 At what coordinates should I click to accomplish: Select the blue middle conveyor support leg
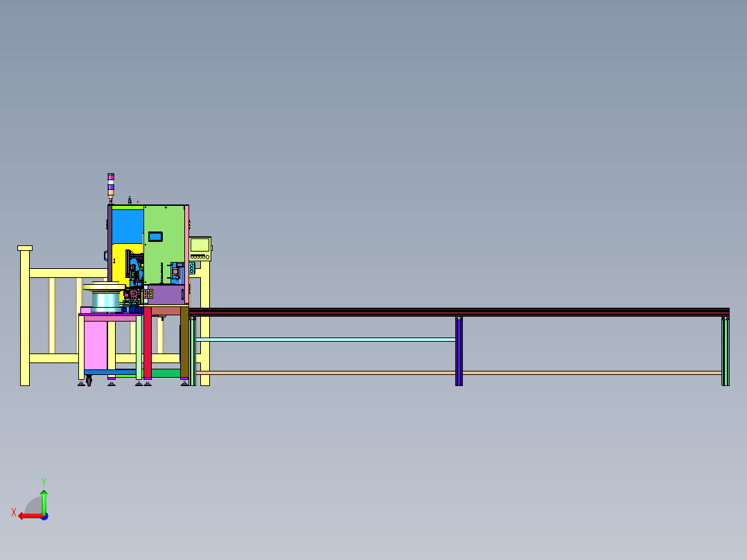[x=459, y=351]
